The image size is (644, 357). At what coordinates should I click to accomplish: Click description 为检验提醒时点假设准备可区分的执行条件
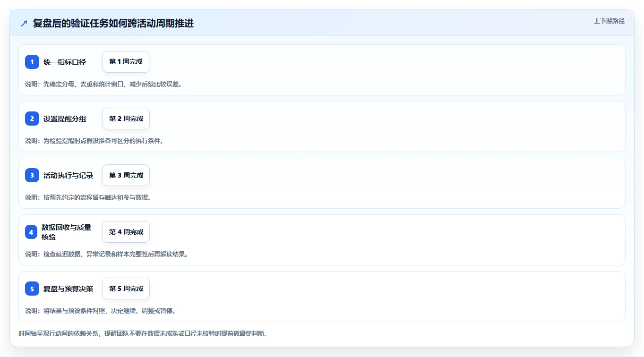click(103, 141)
